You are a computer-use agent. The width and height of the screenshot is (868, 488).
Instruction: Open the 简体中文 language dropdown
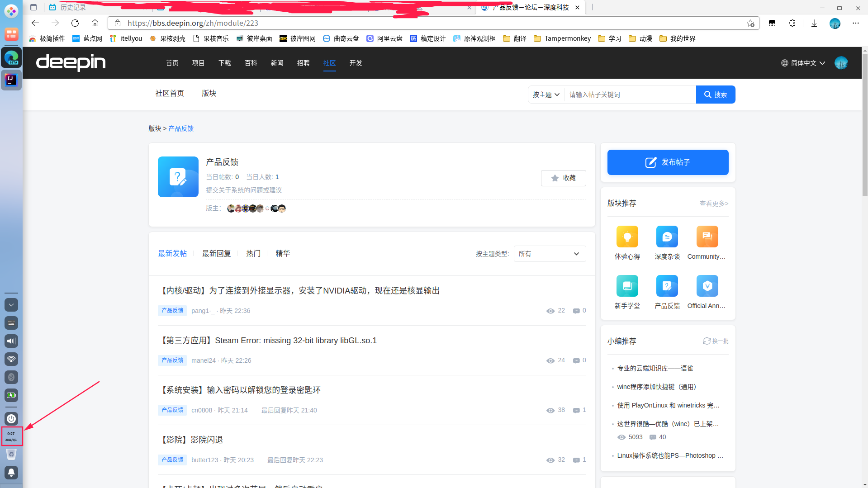803,63
